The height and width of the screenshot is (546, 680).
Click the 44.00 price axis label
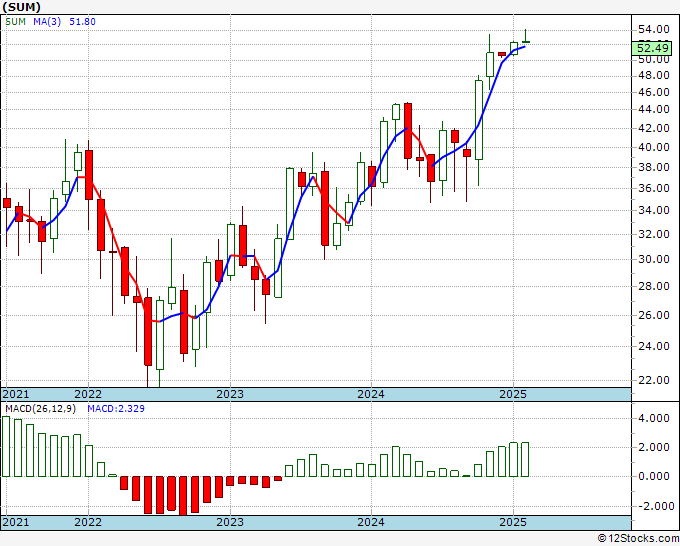tap(654, 109)
